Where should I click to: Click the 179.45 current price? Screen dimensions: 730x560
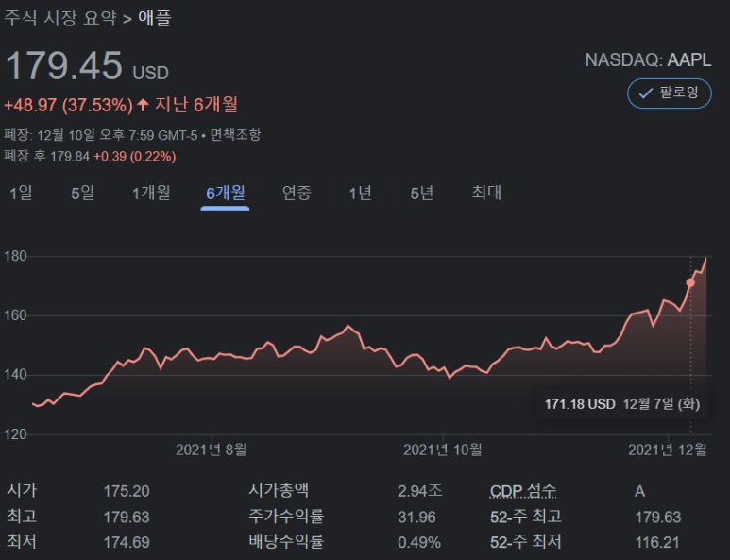pos(64,66)
